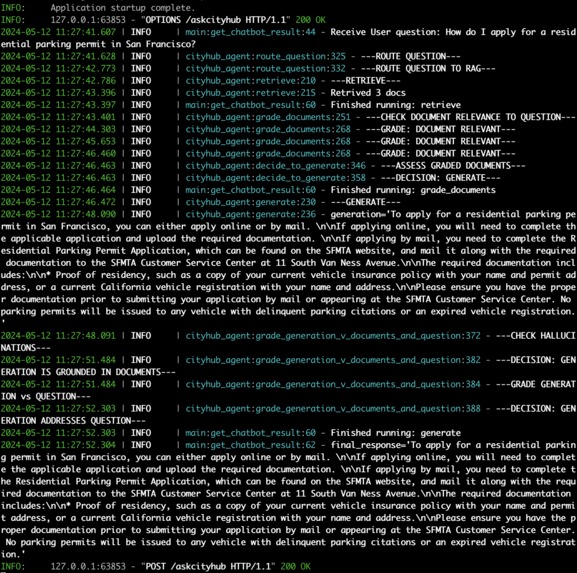The height and width of the screenshot is (573, 577).
Task: Click '200 OK' on the OPTIONS request line
Action: point(311,20)
